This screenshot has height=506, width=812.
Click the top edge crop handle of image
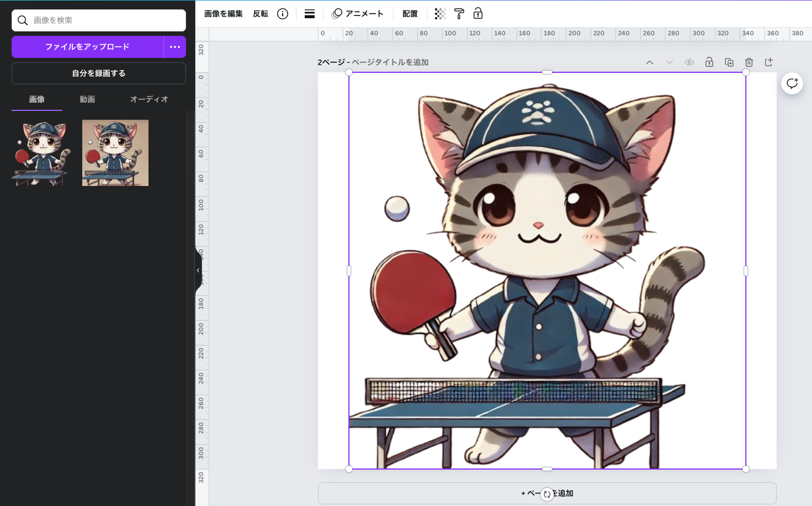pos(547,72)
